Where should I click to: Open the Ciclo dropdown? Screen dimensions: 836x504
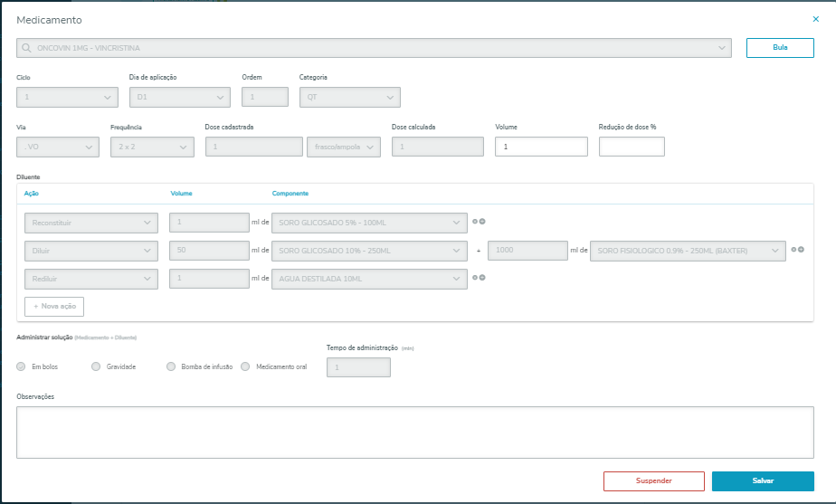coord(67,97)
